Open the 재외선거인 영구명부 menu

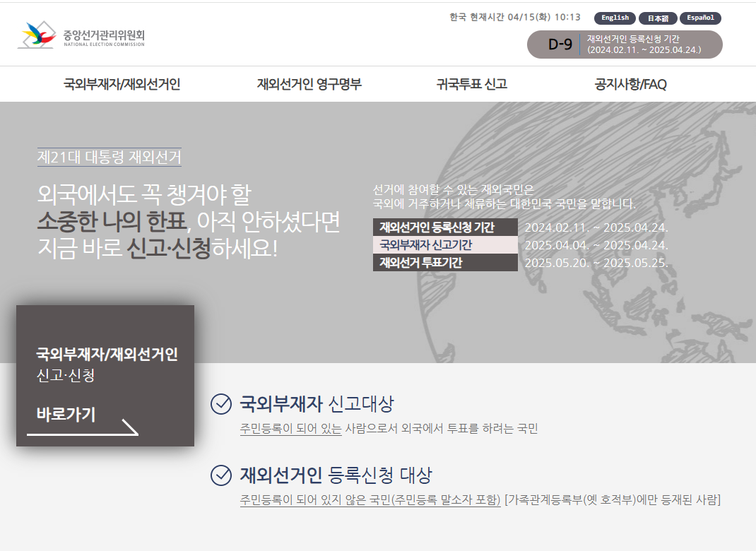pos(311,84)
